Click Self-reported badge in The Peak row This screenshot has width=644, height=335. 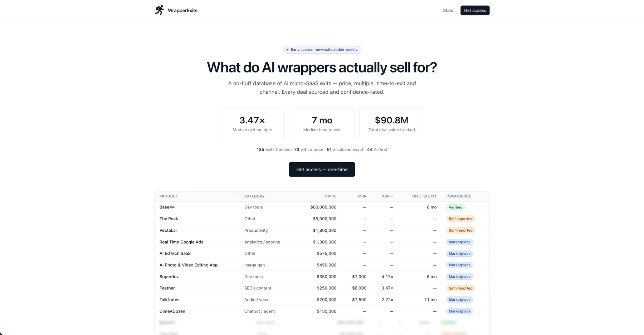460,219
